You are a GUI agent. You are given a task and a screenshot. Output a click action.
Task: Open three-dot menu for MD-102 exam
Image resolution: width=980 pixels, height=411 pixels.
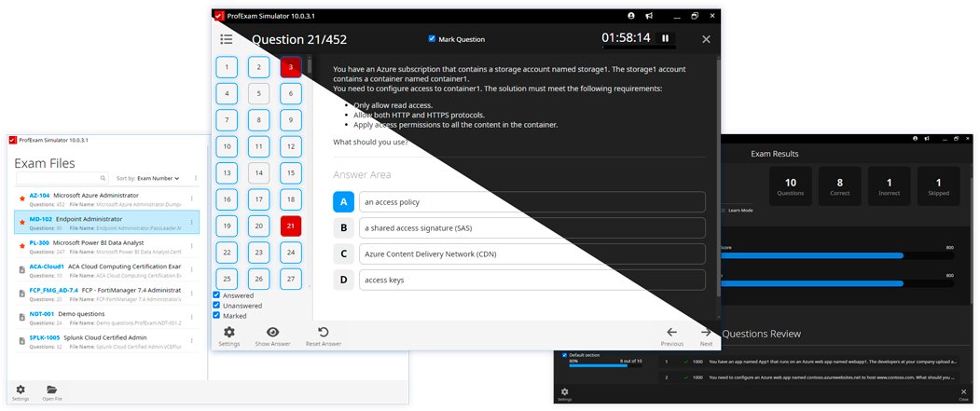tap(192, 223)
